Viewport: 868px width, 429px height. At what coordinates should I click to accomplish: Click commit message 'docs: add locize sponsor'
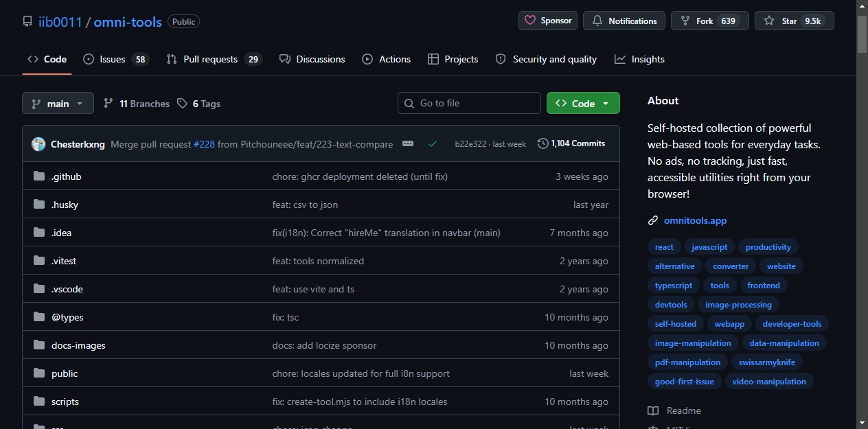click(x=324, y=345)
